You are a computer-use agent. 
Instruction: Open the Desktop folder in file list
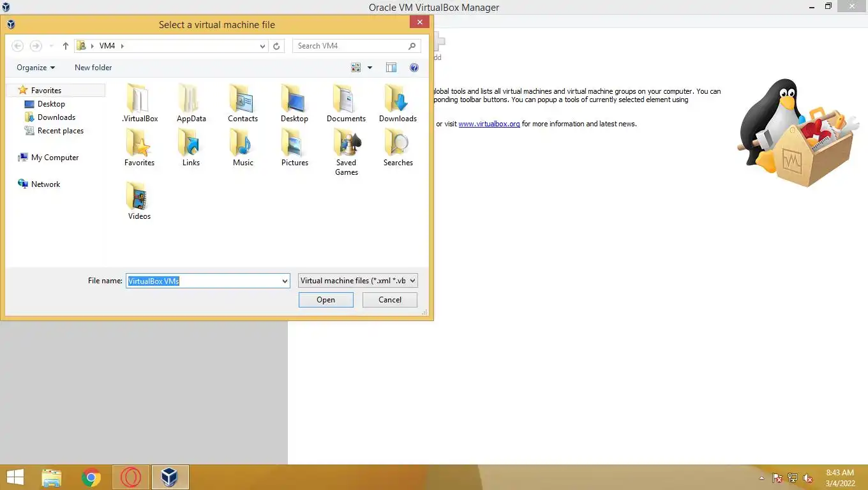point(294,103)
